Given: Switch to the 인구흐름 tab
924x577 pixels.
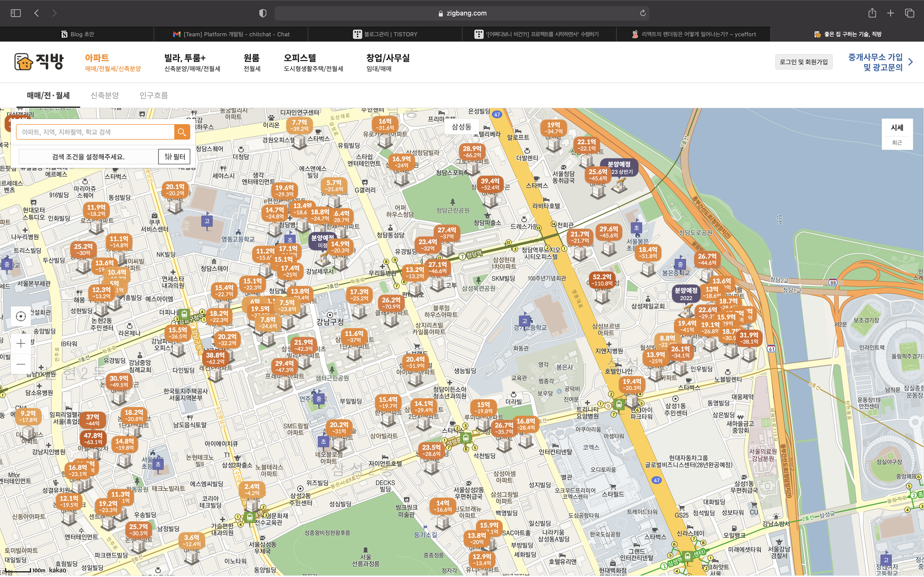Looking at the screenshot, I should pyautogui.click(x=153, y=95).
